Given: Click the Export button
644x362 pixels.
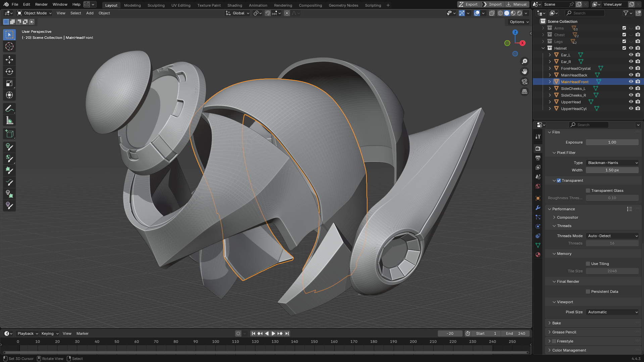Looking at the screenshot, I should point(468,4).
